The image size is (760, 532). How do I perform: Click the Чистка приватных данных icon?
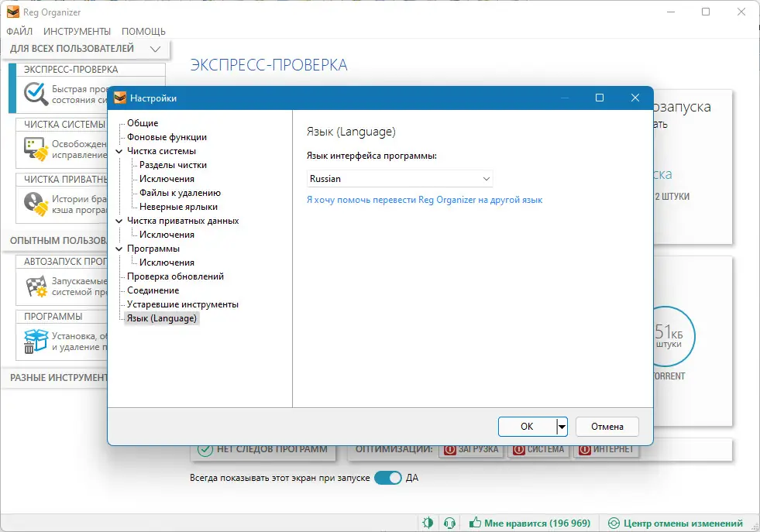[36, 204]
